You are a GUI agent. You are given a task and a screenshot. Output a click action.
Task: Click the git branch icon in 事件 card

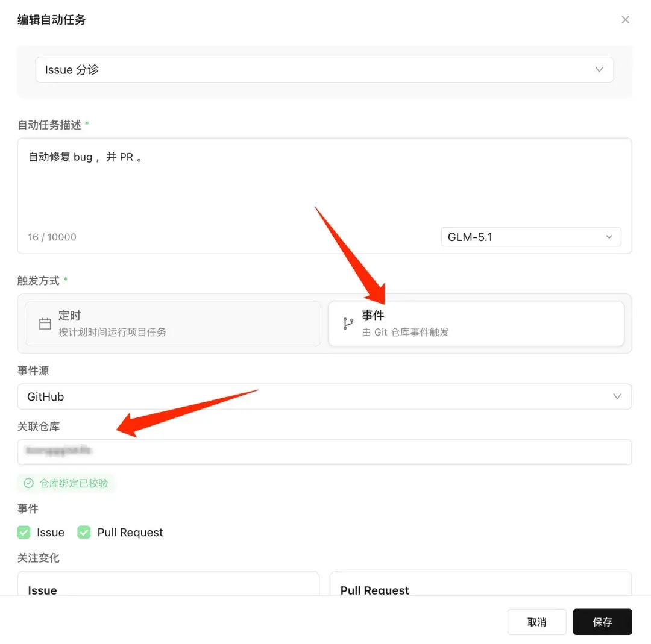click(x=348, y=324)
